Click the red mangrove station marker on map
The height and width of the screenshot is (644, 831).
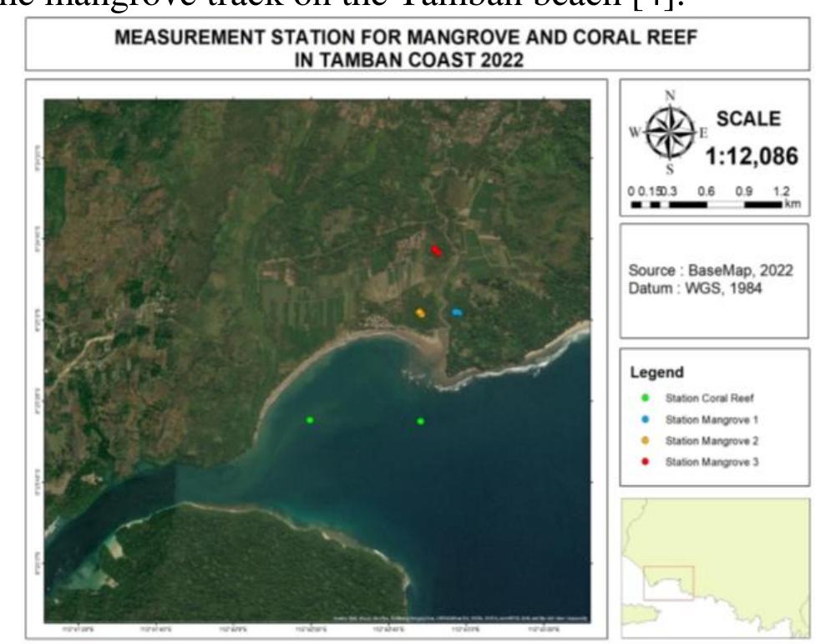click(436, 251)
